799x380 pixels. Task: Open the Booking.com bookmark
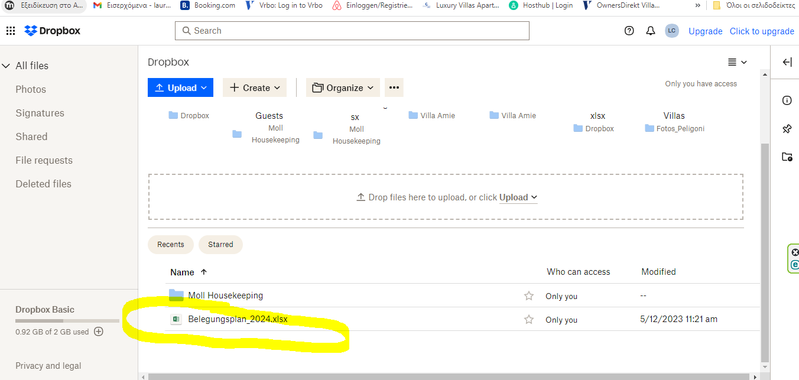coord(208,6)
